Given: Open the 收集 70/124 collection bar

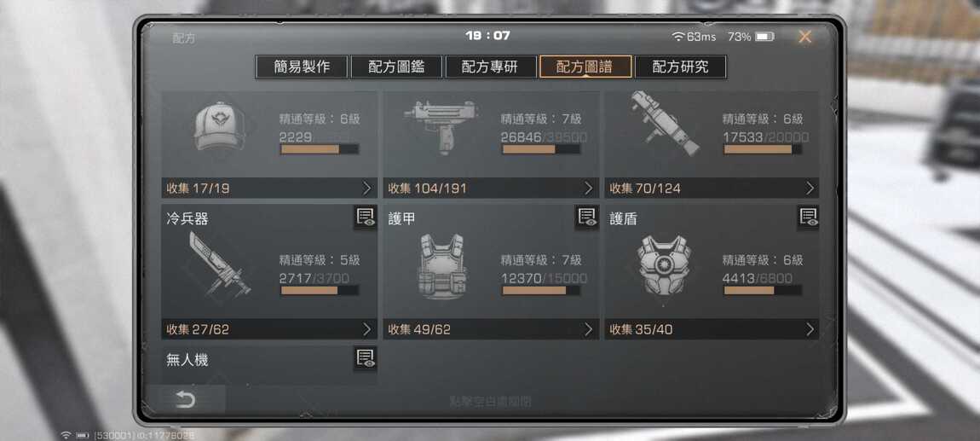Looking at the screenshot, I should click(712, 189).
